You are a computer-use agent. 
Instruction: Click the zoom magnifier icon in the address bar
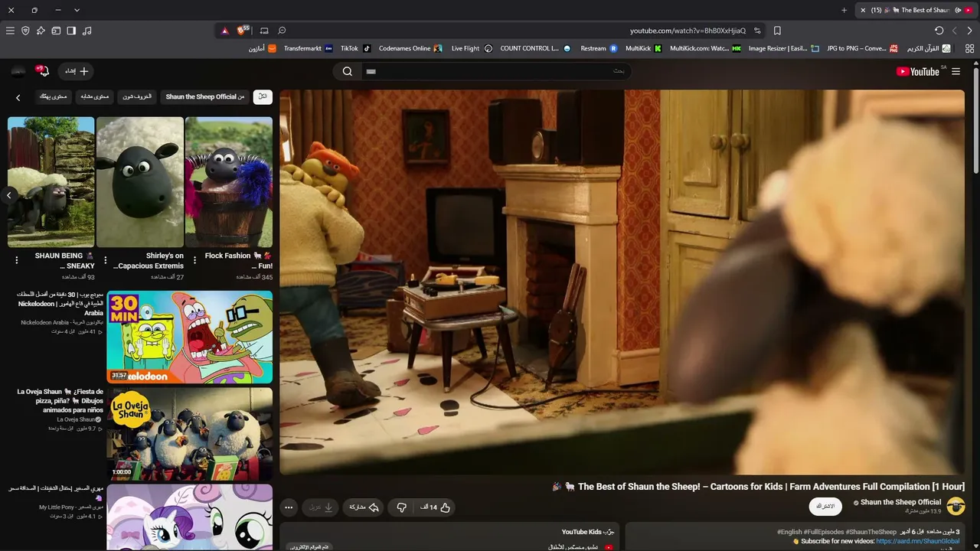[282, 31]
